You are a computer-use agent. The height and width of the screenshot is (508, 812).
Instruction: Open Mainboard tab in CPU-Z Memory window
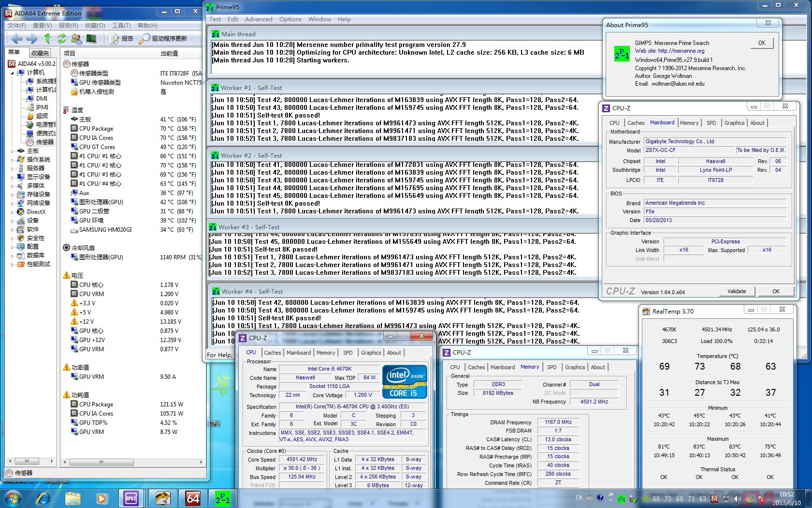tap(503, 367)
